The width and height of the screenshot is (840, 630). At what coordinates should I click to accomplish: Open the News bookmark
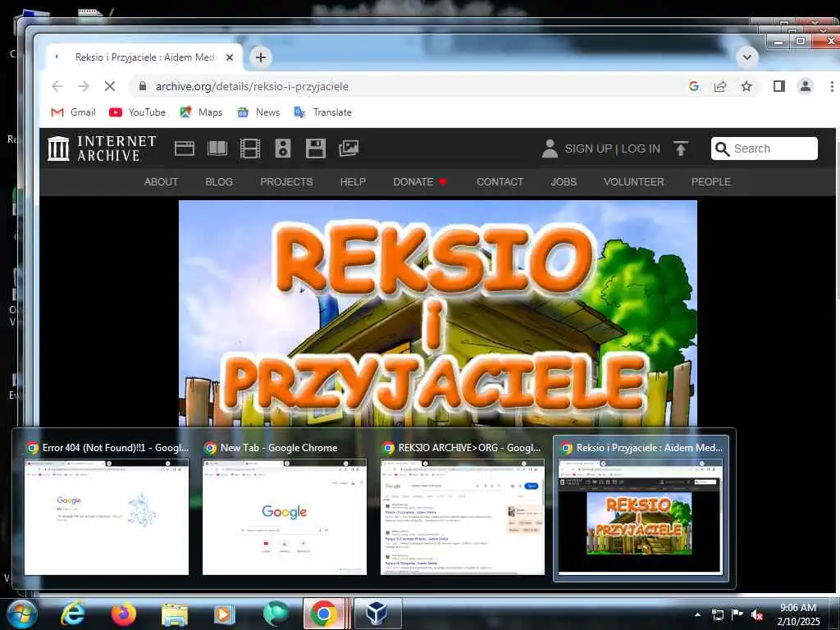click(x=258, y=112)
